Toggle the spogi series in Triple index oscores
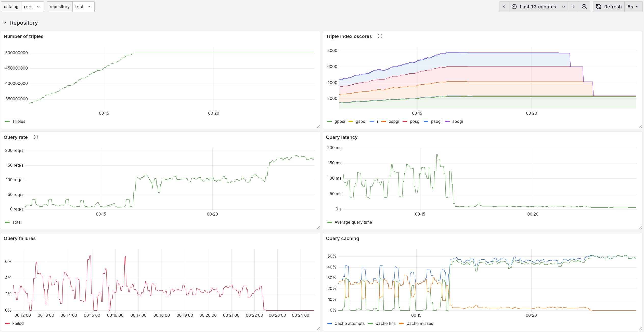644x332 pixels. [x=457, y=121]
